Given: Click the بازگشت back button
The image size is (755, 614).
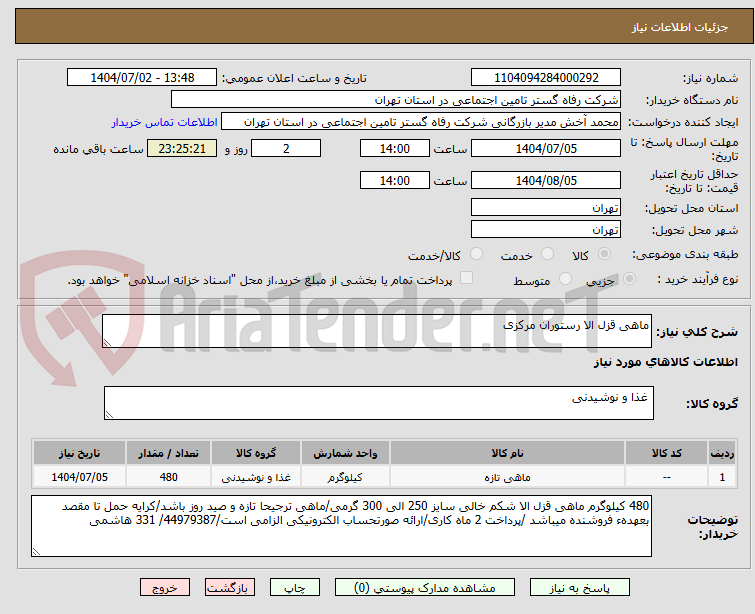Looking at the screenshot, I should tap(230, 588).
